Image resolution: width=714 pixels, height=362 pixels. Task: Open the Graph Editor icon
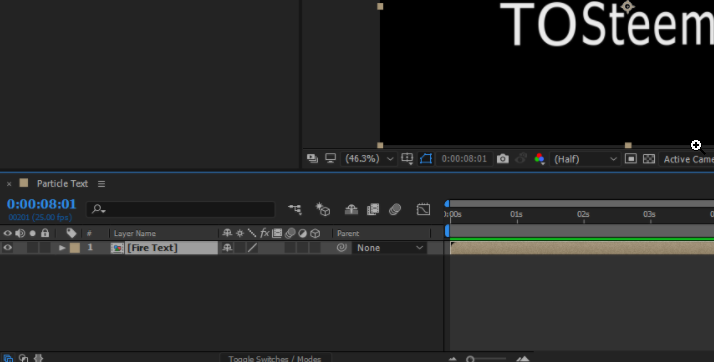[x=423, y=209]
